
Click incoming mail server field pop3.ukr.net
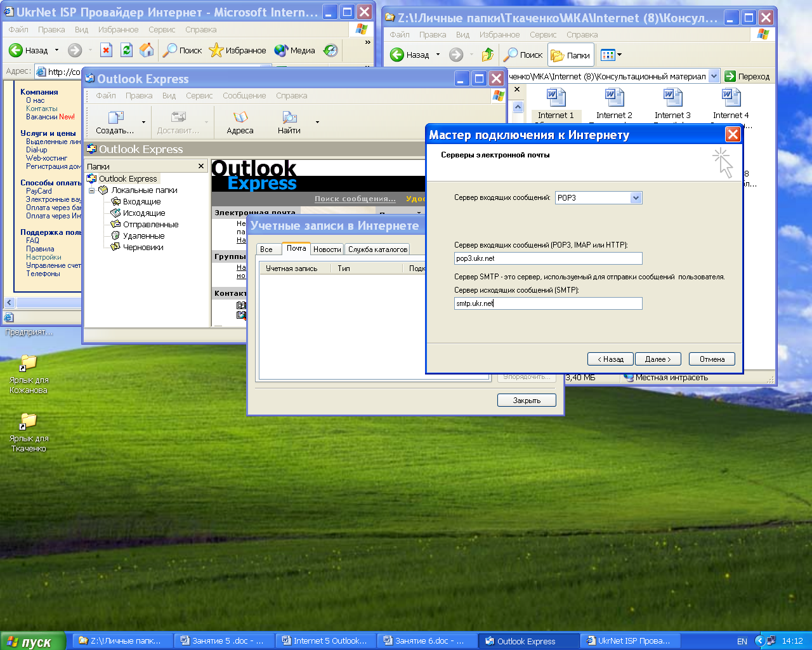(x=548, y=258)
